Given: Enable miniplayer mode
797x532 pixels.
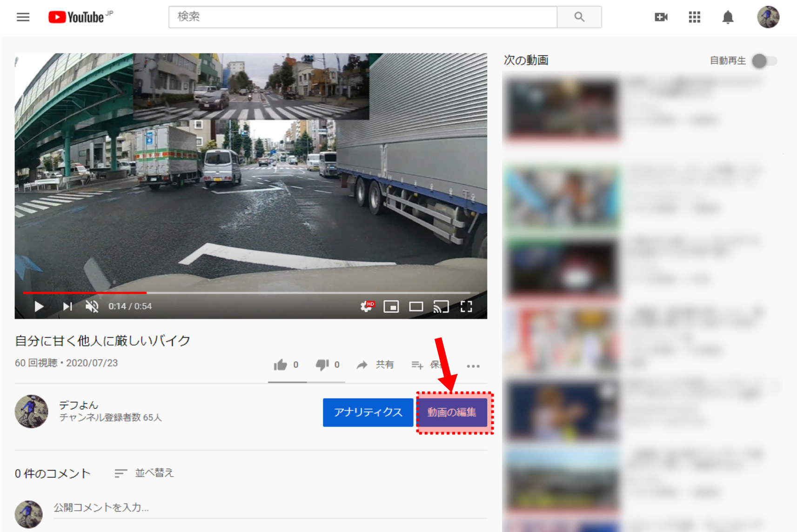Looking at the screenshot, I should click(x=391, y=306).
